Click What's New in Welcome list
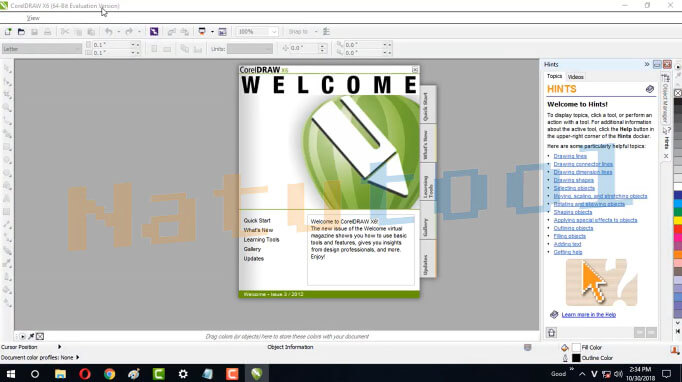The height and width of the screenshot is (382, 682). (x=258, y=230)
